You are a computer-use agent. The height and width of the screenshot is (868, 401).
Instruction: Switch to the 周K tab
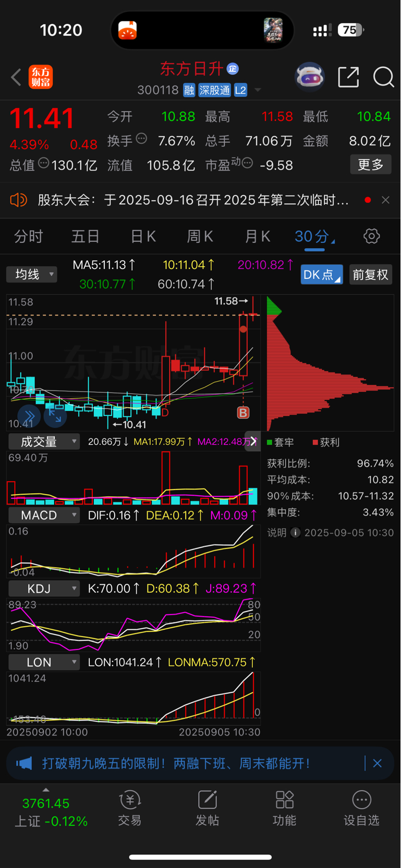(200, 237)
